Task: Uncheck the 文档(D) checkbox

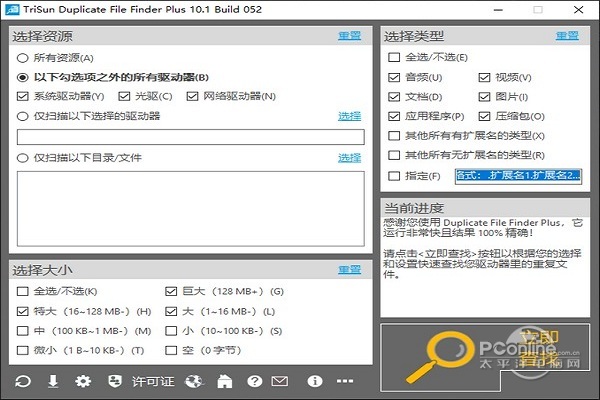Action: click(394, 96)
